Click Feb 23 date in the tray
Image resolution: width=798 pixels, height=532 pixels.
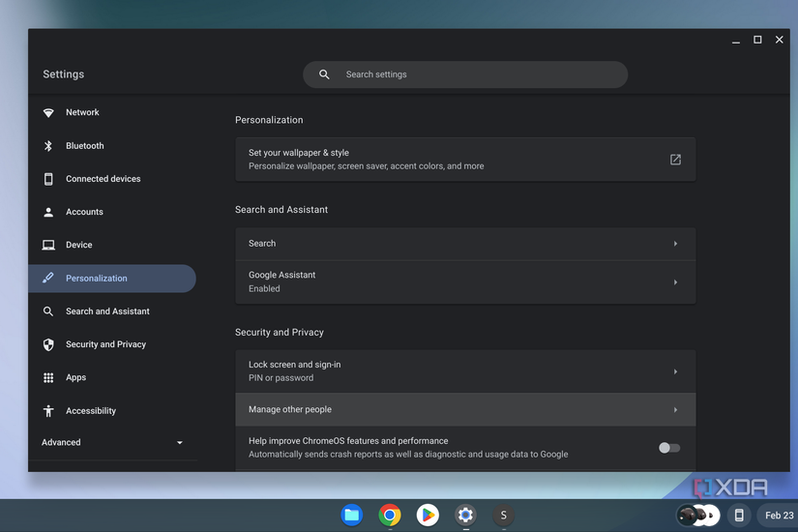click(779, 516)
